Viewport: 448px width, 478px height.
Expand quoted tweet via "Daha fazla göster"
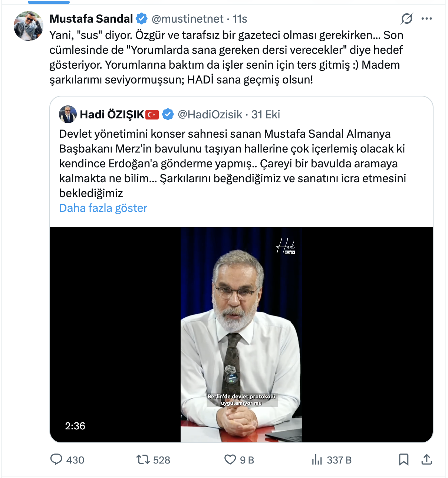103,208
